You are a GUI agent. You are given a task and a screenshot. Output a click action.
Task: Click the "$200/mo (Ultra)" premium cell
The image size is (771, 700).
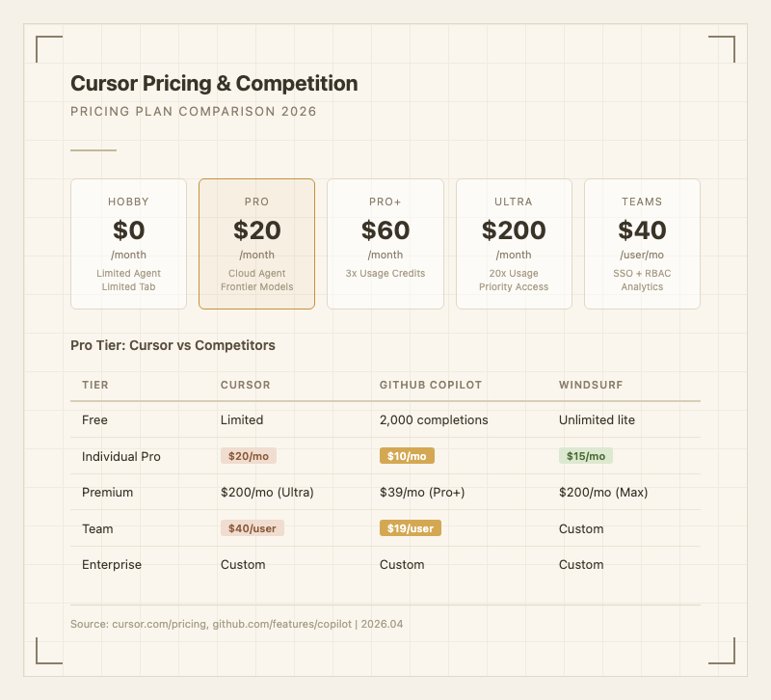(267, 493)
